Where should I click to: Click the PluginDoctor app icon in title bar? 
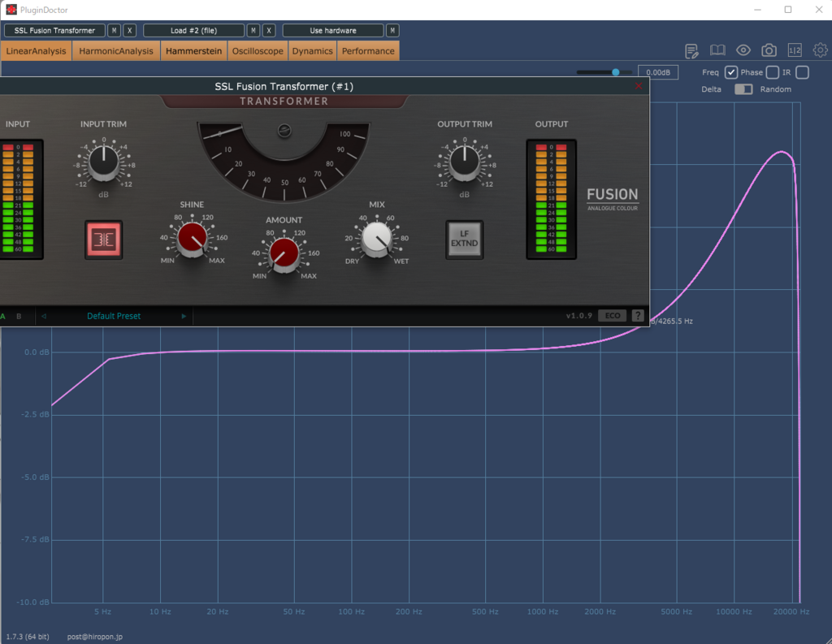(x=11, y=10)
